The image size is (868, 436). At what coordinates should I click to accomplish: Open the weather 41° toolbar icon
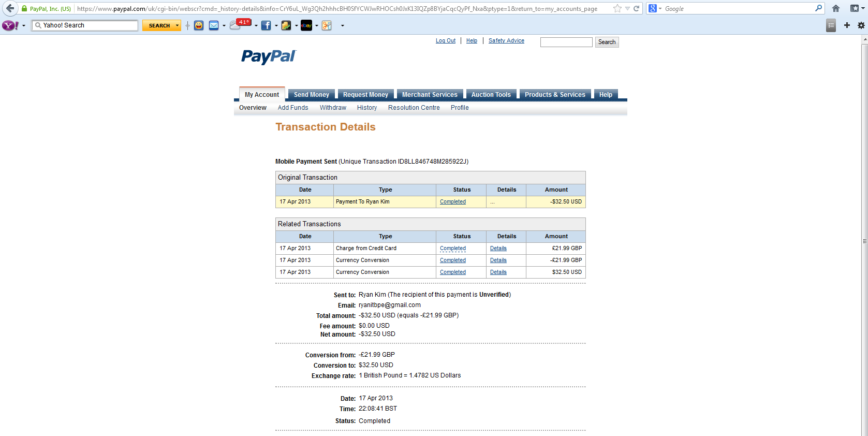240,25
